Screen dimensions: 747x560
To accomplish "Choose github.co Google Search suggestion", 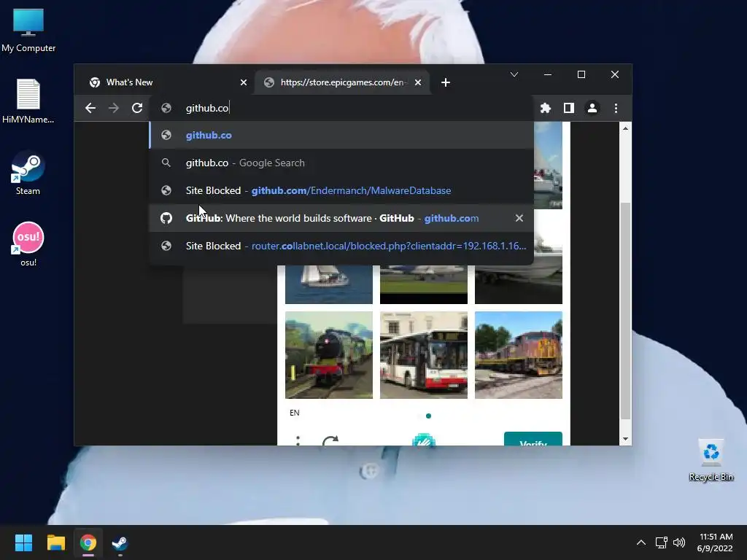I will point(341,163).
